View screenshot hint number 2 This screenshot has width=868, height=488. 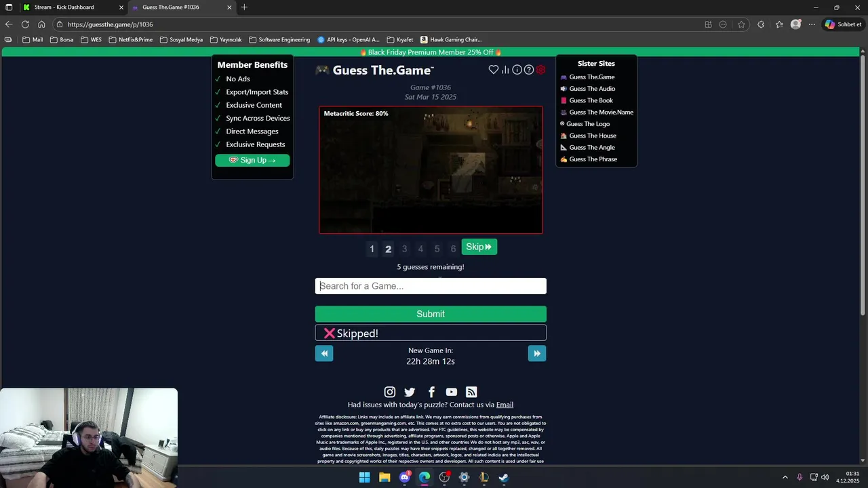(388, 249)
